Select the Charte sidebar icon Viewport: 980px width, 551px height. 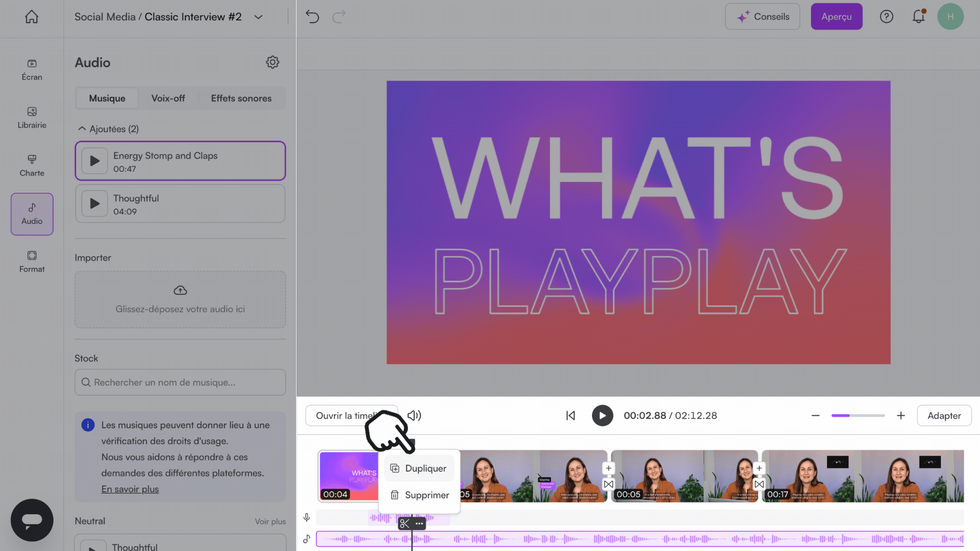tap(32, 164)
